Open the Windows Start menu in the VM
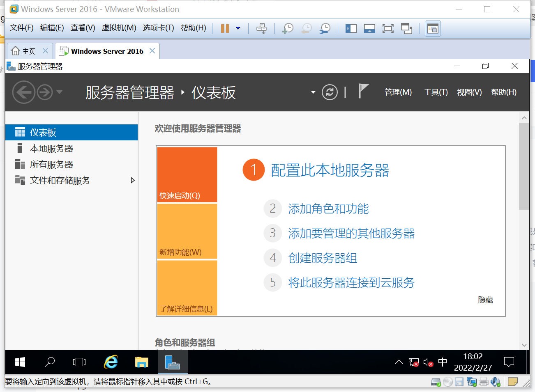This screenshot has height=392, width=535. point(20,362)
